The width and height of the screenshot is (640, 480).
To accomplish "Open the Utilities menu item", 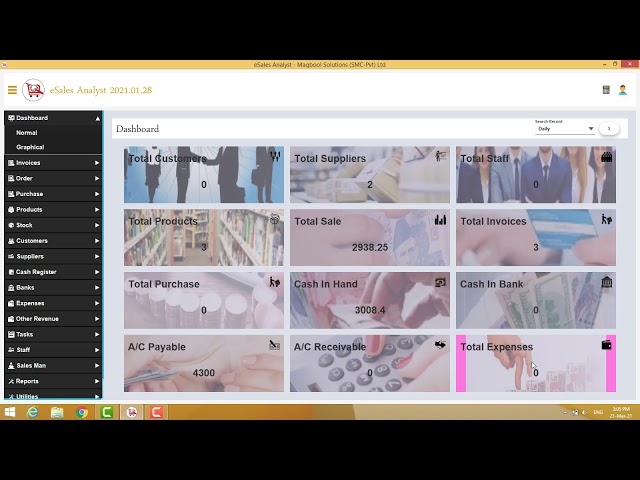I will click(53, 396).
